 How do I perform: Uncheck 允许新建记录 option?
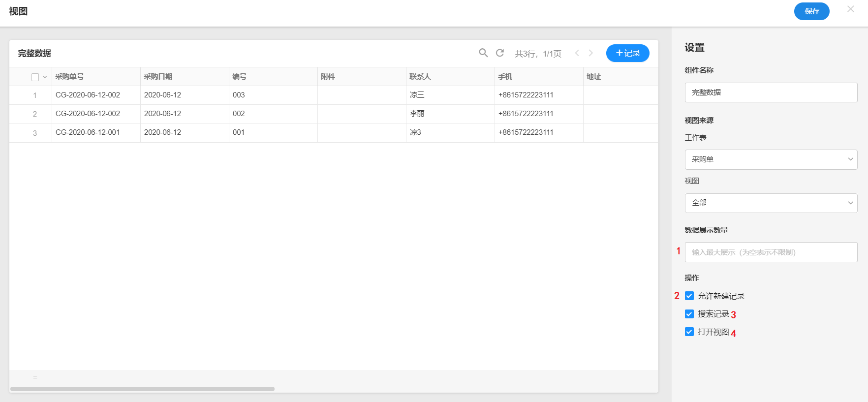(689, 296)
